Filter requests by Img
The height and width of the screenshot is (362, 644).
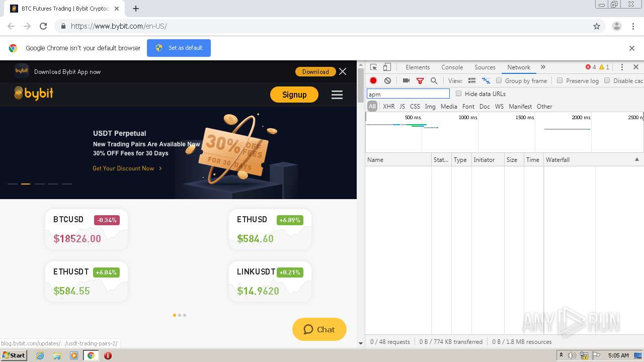click(x=430, y=107)
